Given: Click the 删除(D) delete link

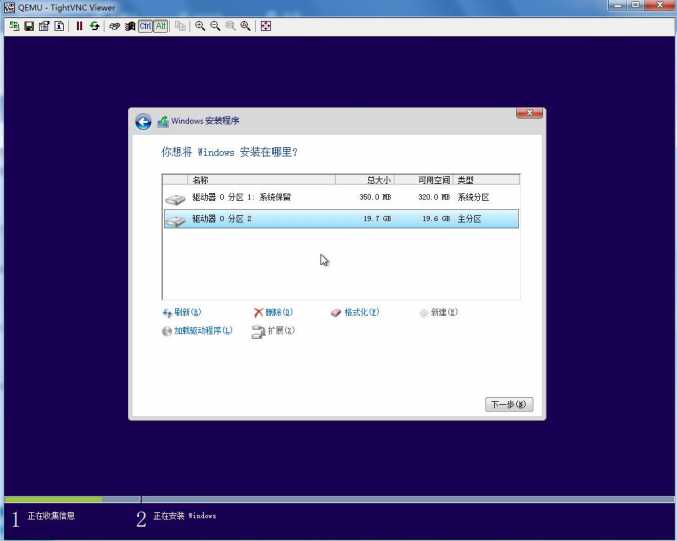Looking at the screenshot, I should pyautogui.click(x=279, y=312).
